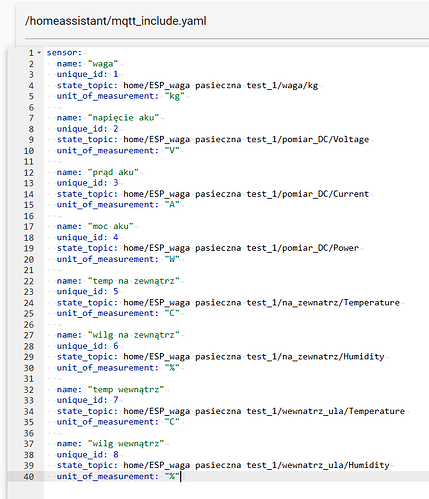Viewport: 429px width, 499px height.
Task: Click gutter line number 22
Action: pos(29,281)
